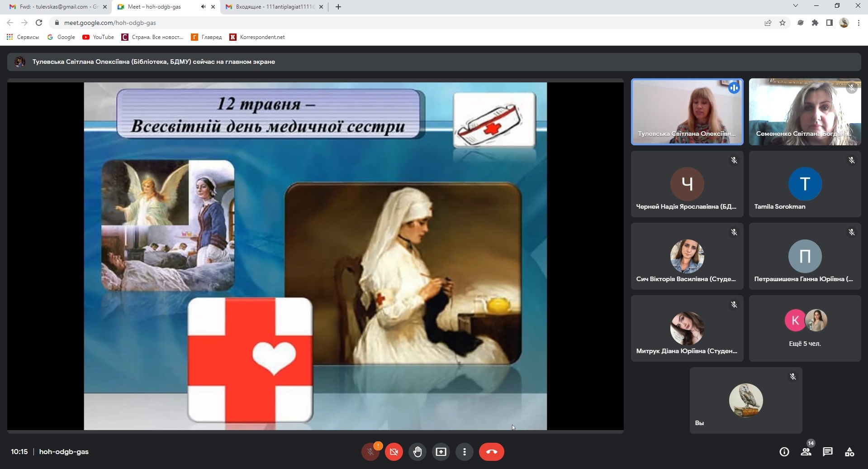
Task: Close the Входящие Gmail tab
Action: 321,7
